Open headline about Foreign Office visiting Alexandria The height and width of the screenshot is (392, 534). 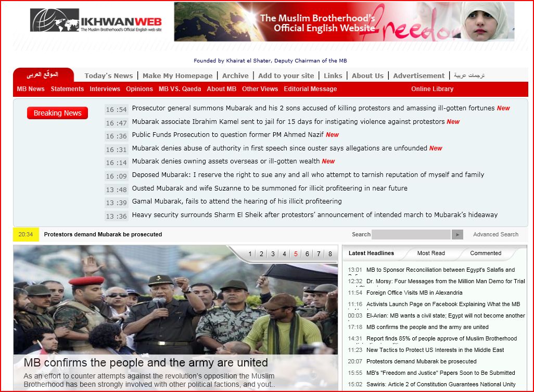414,293
